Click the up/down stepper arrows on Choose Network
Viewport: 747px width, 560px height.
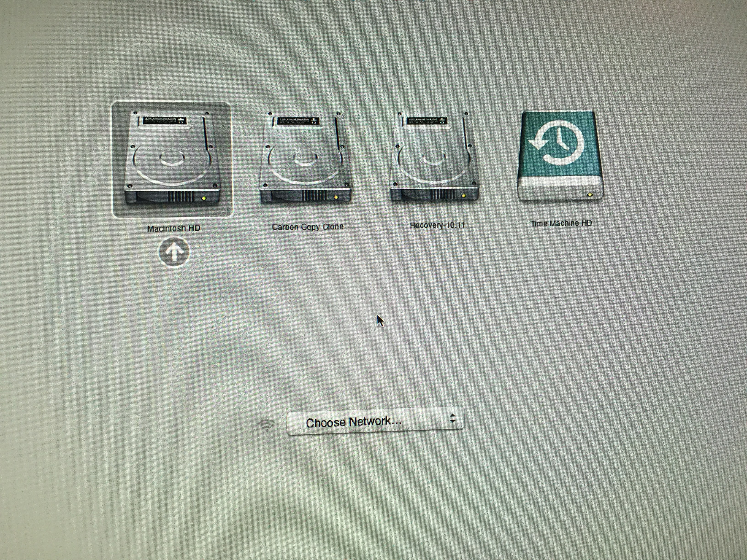(x=452, y=419)
